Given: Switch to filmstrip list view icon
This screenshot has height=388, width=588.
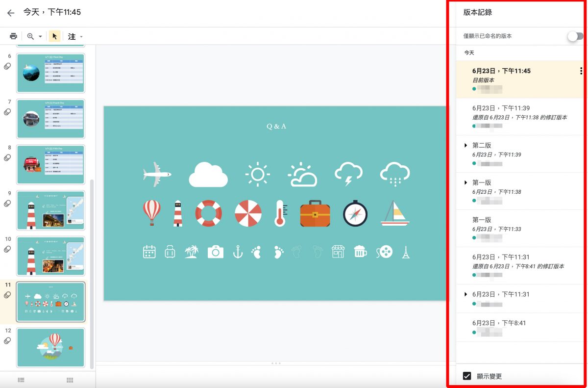Looking at the screenshot, I should [21, 380].
